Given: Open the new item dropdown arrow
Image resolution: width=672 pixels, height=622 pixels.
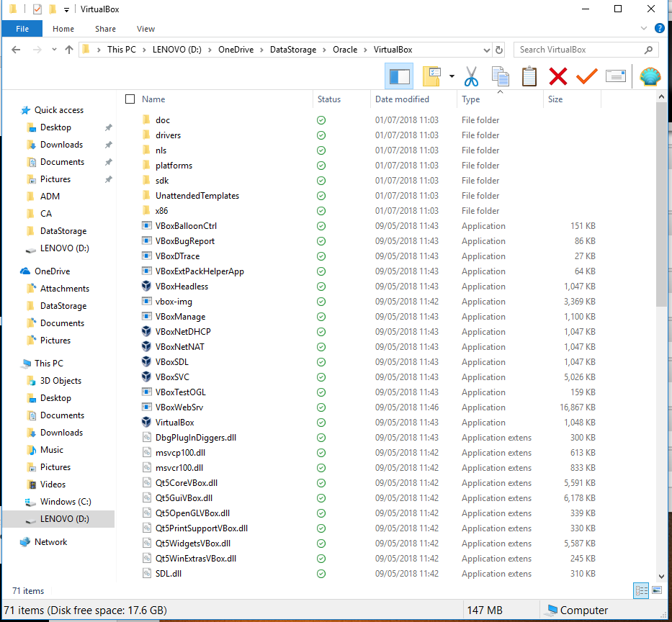Looking at the screenshot, I should pos(450,76).
